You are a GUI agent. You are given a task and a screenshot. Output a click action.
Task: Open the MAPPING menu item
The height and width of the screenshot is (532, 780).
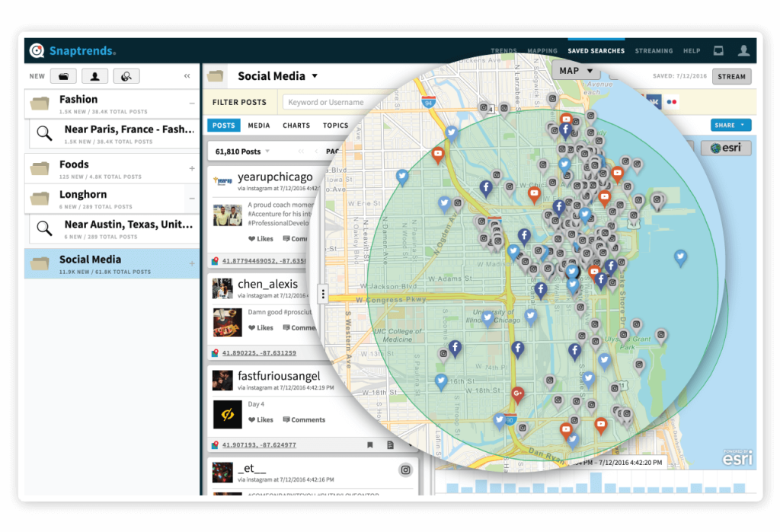pos(542,50)
